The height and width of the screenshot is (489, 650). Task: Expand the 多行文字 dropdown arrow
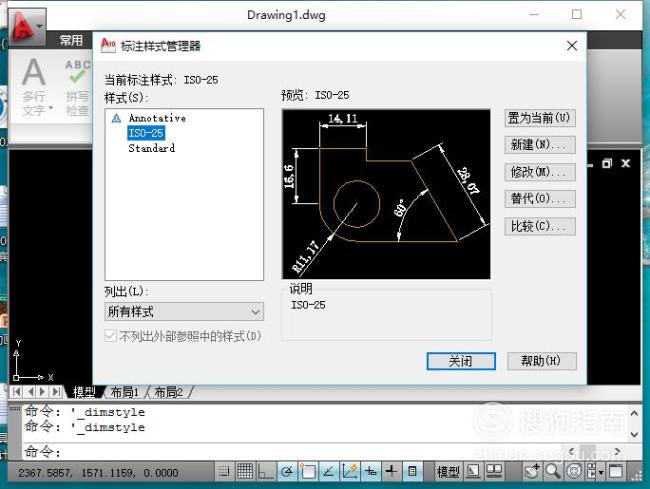(51, 108)
